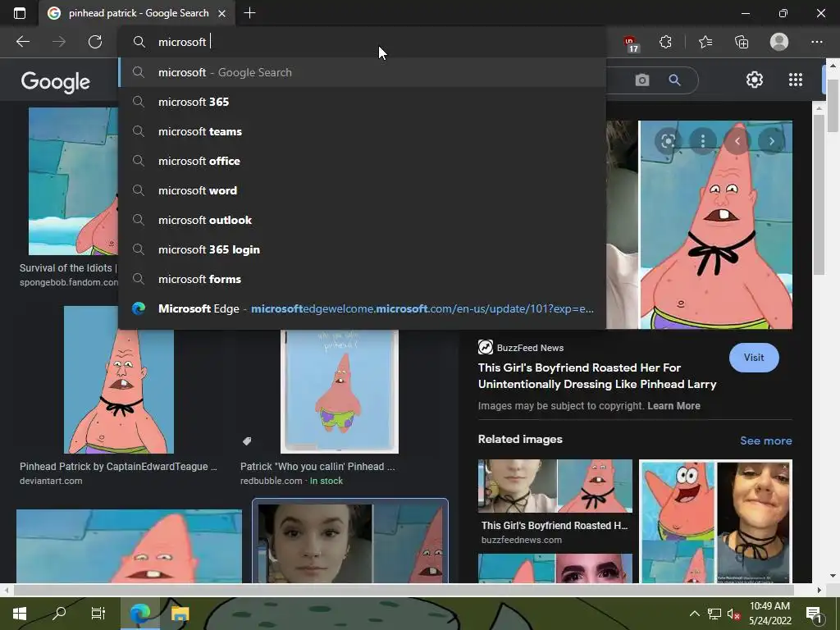840x630 pixels.
Task: Click the Visit button
Action: point(754,358)
